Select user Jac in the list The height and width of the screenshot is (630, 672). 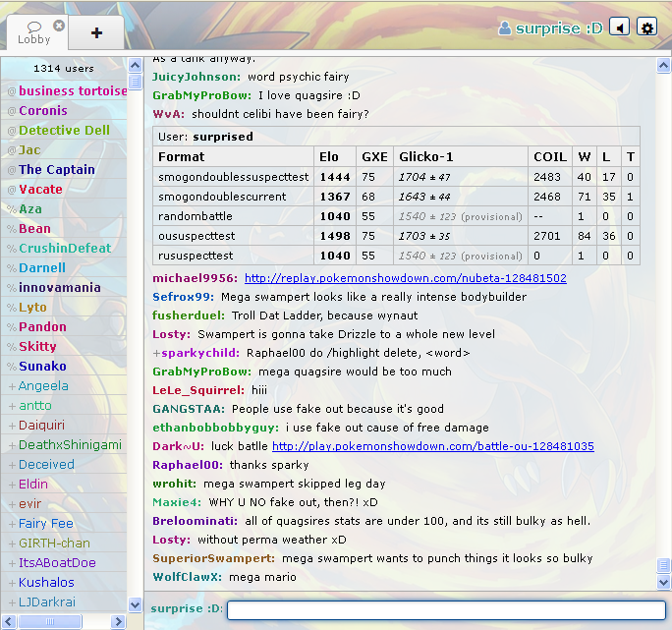(x=64, y=150)
